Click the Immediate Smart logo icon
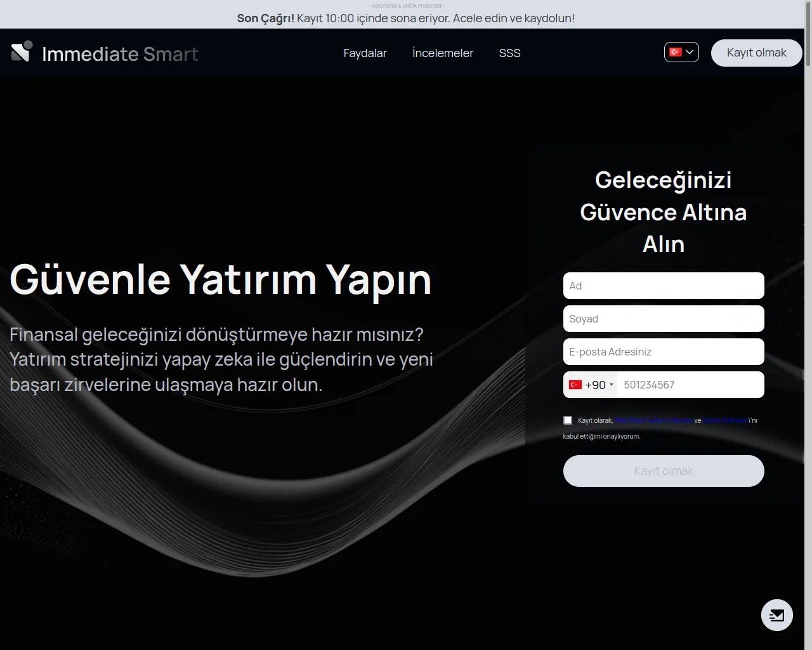Image resolution: width=812 pixels, height=650 pixels. tap(22, 52)
